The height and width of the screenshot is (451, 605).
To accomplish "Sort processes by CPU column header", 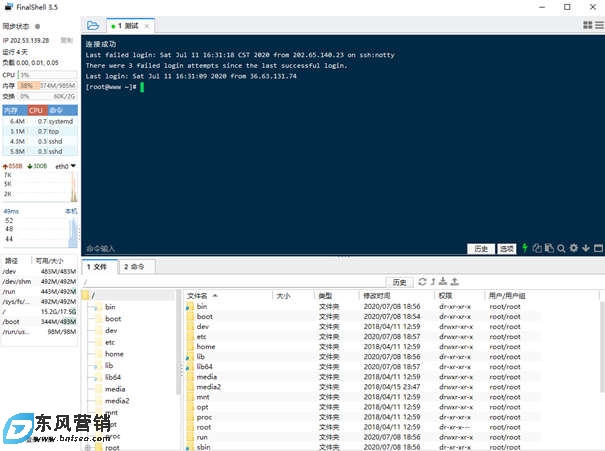I will tap(36, 110).
